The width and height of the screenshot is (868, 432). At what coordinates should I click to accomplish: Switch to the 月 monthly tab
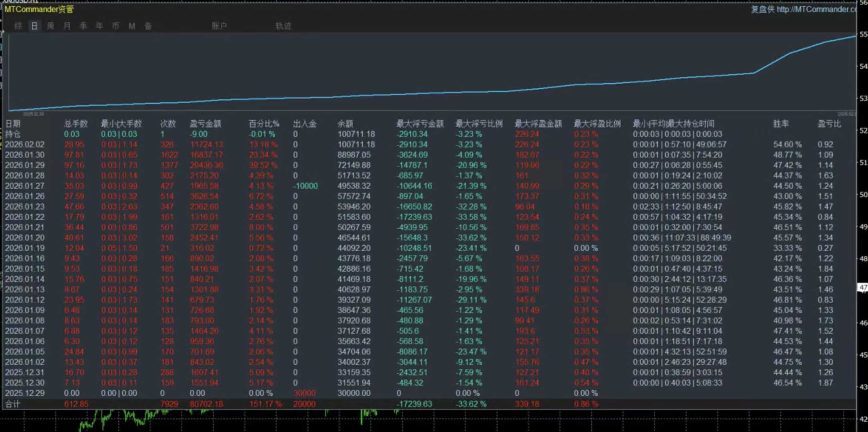click(67, 26)
